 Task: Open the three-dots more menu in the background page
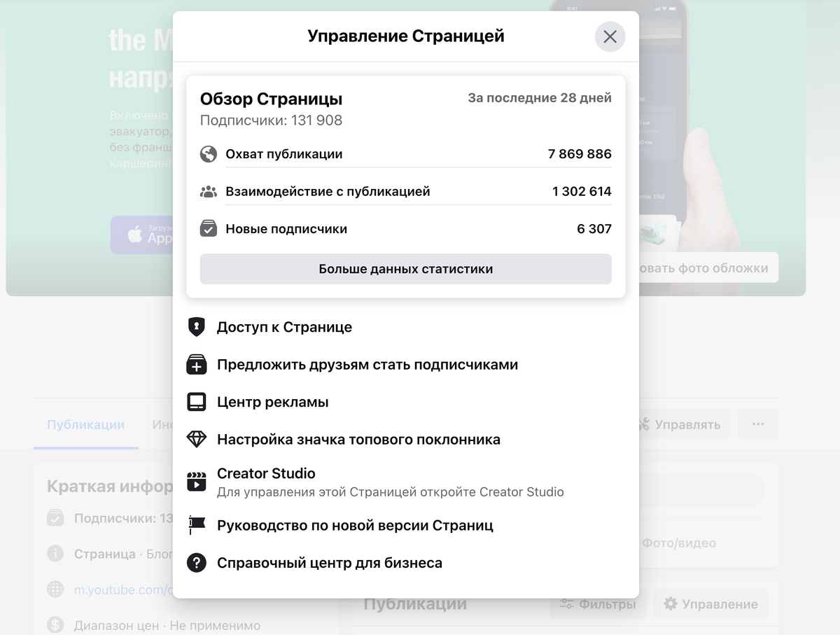coord(758,424)
